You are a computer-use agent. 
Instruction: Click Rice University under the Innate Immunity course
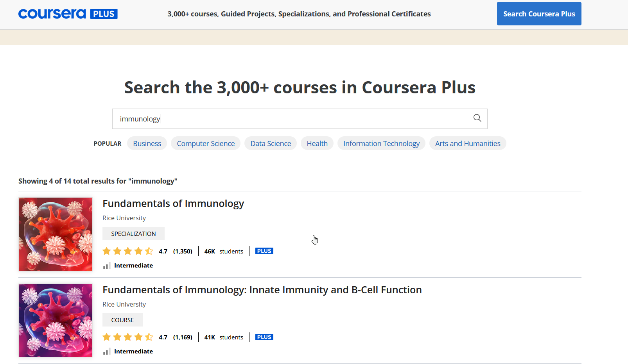click(124, 304)
